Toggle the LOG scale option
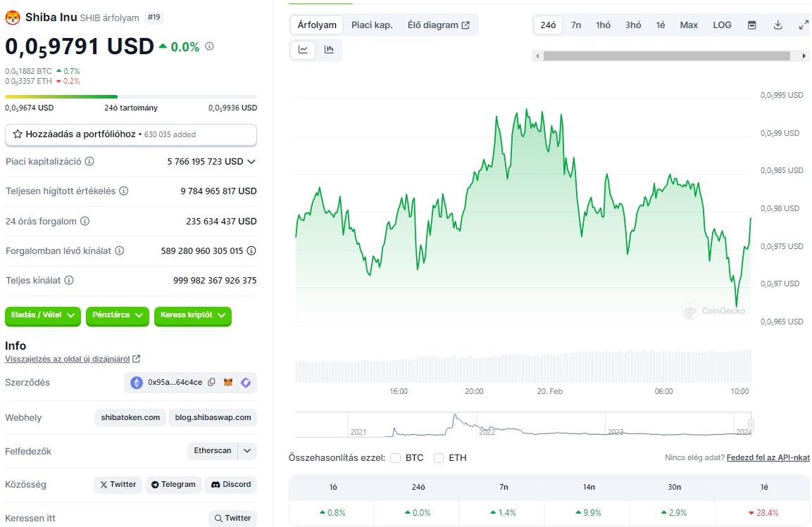Image resolution: width=812 pixels, height=527 pixels. tap(722, 25)
